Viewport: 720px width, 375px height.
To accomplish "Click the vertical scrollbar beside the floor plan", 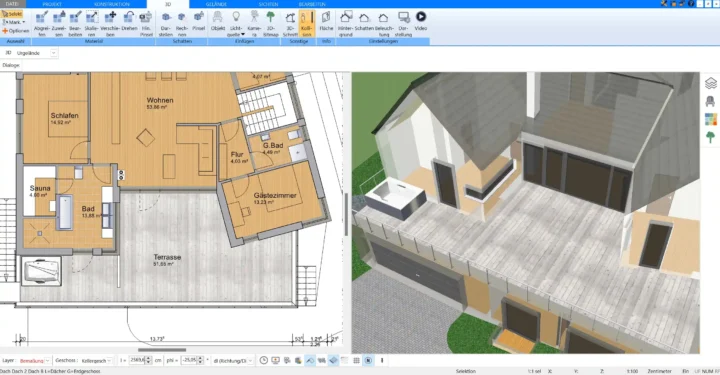I will click(346, 214).
